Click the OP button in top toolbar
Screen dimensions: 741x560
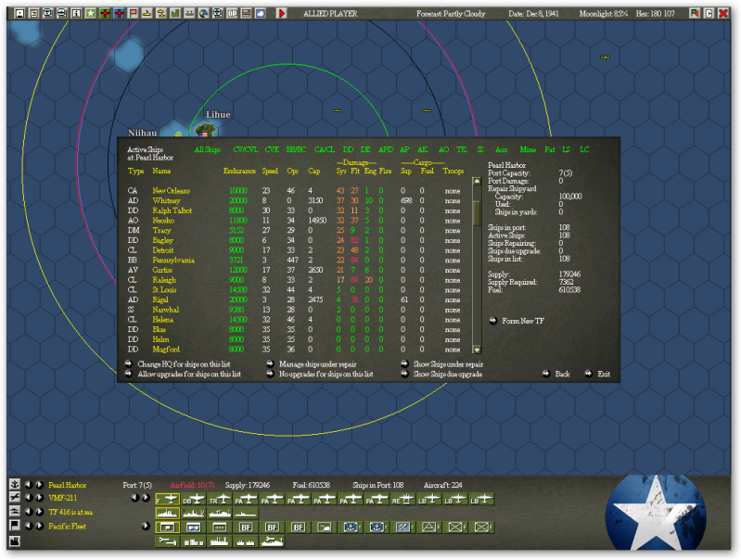point(232,13)
